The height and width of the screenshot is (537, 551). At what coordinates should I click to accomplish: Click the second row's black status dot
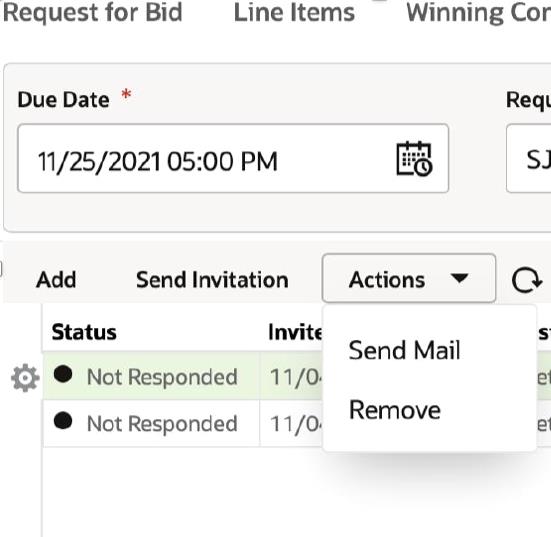point(63,421)
